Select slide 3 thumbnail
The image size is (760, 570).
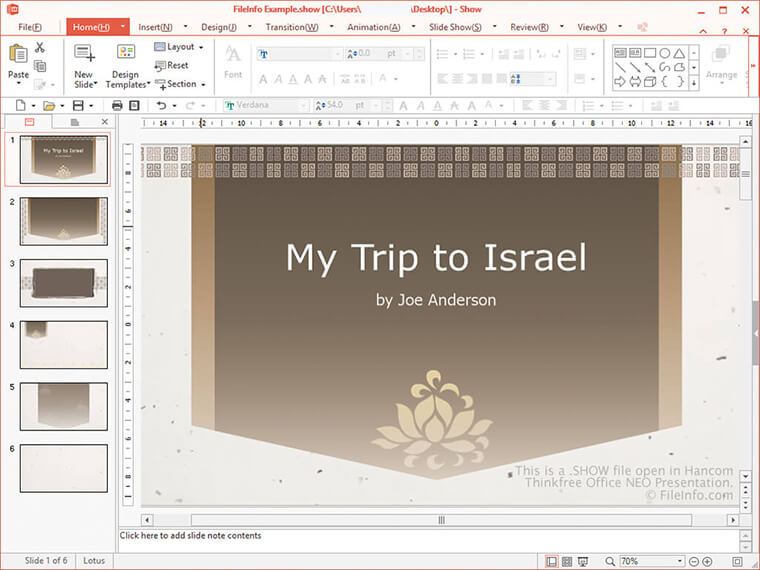coord(63,284)
